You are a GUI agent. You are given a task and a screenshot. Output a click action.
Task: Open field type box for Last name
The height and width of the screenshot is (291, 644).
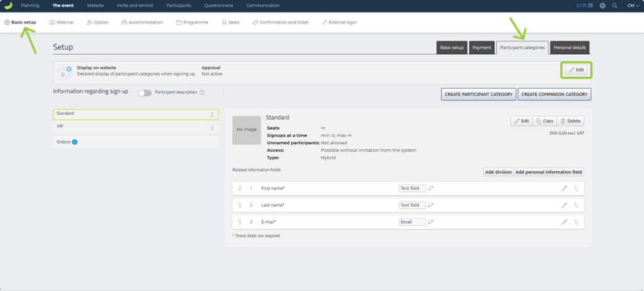click(413, 205)
